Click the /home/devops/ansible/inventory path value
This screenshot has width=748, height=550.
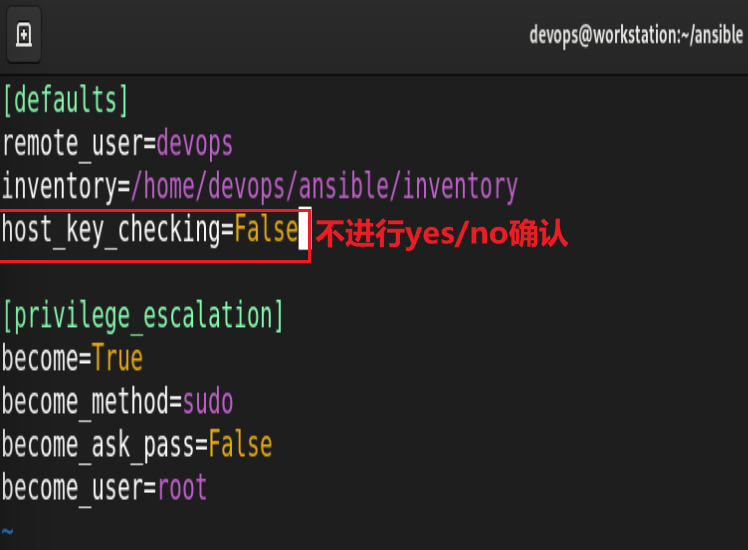point(324,187)
